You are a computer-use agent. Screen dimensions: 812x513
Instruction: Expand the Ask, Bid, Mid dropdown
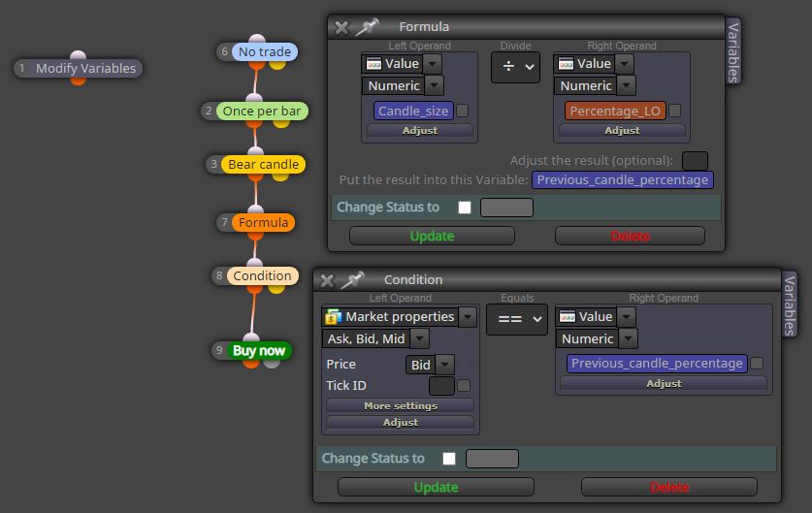[420, 338]
